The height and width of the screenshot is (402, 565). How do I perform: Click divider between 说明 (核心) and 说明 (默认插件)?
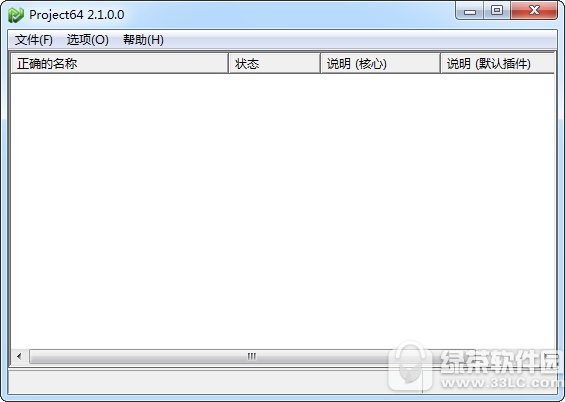tap(440, 63)
